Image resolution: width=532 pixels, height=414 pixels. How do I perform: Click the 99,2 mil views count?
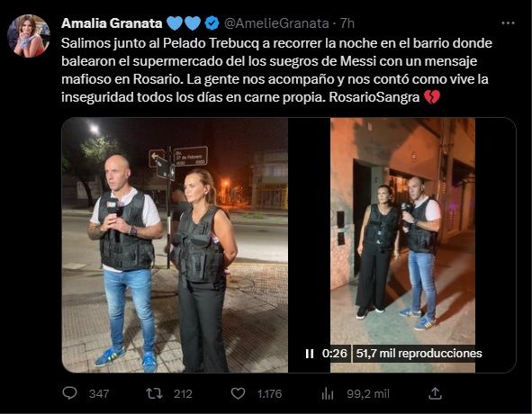pos(368,394)
